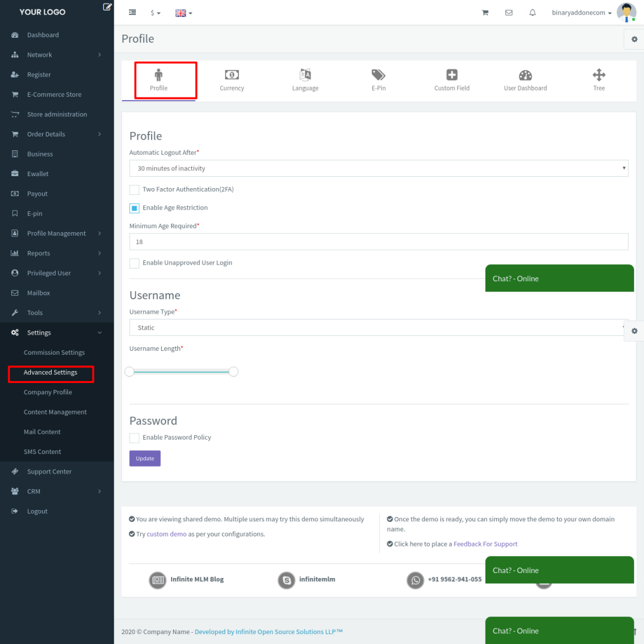Click the Update button

click(x=145, y=458)
